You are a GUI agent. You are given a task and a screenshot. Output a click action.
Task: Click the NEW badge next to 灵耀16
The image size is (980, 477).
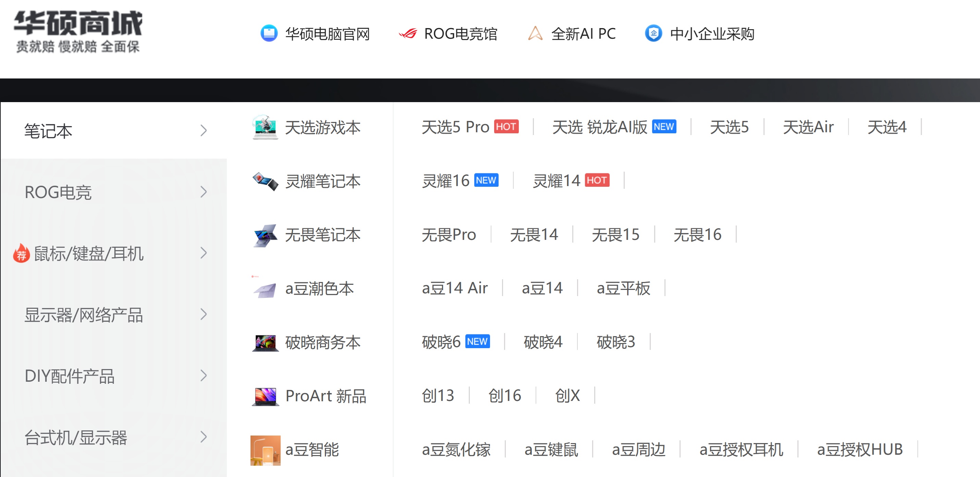pos(486,180)
